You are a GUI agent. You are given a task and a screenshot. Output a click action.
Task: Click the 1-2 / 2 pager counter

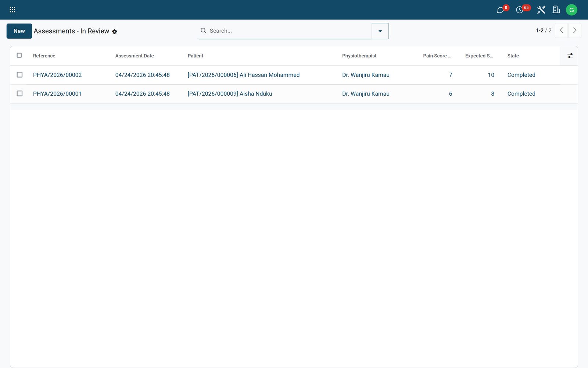point(544,31)
